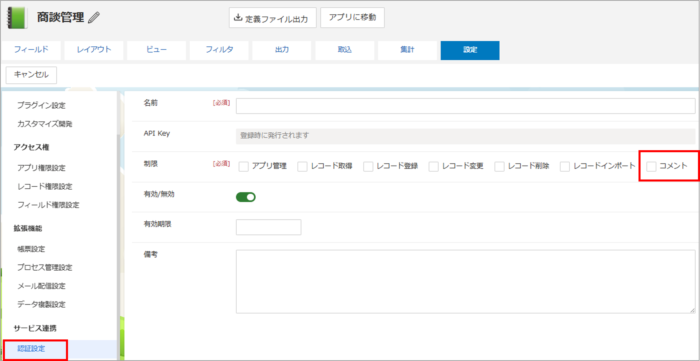
Task: Open アプリ権限設定 in the sidebar
Action: click(x=41, y=168)
